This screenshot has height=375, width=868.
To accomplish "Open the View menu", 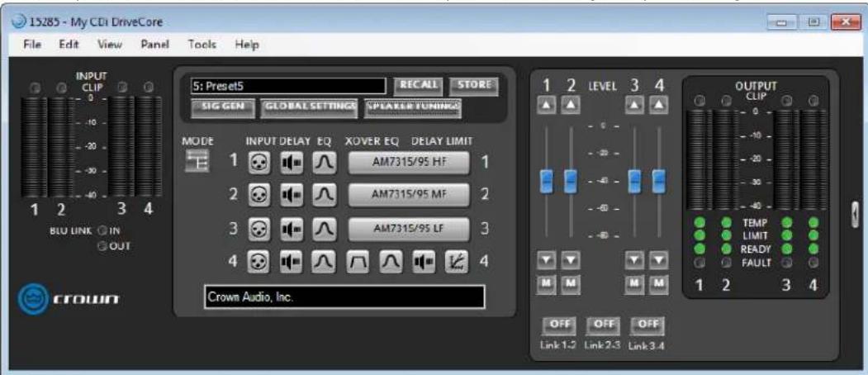I will click(x=110, y=45).
